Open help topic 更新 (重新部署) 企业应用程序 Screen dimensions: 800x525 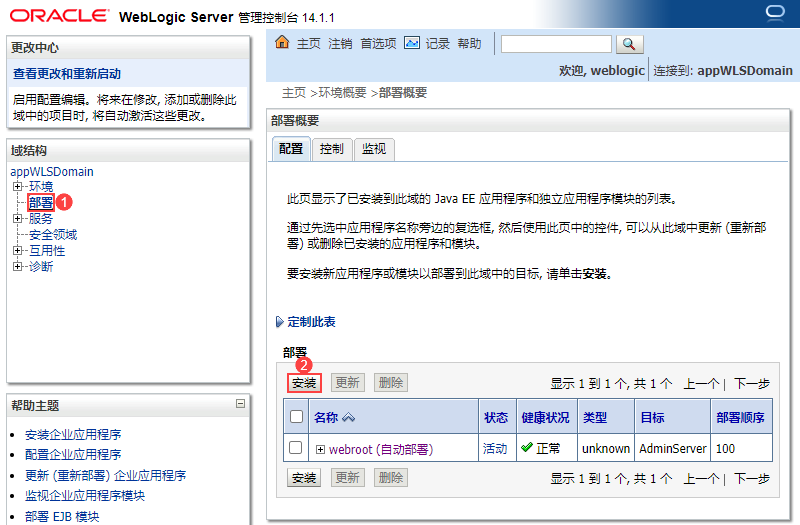pos(106,476)
